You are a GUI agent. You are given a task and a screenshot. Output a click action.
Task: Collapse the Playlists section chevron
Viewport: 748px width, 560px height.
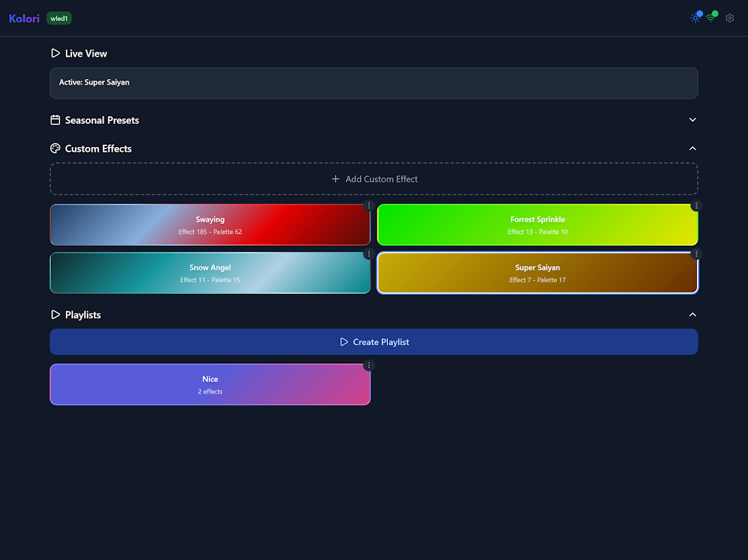click(693, 314)
